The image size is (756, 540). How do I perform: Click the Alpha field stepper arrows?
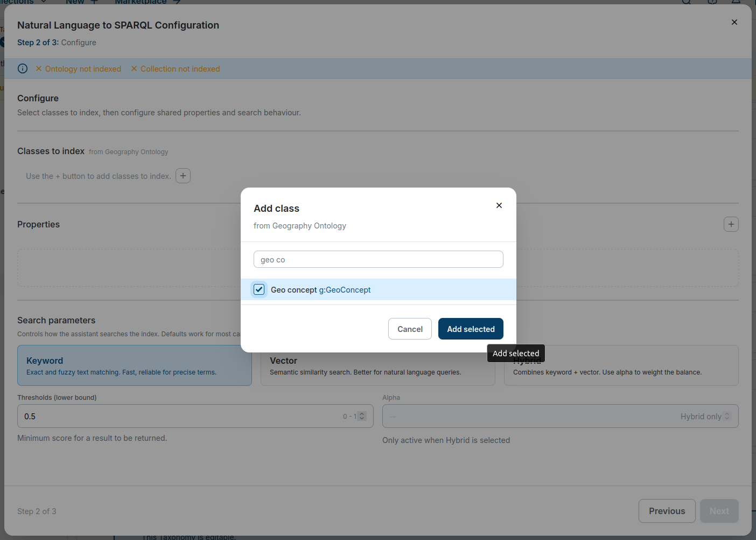[727, 416]
